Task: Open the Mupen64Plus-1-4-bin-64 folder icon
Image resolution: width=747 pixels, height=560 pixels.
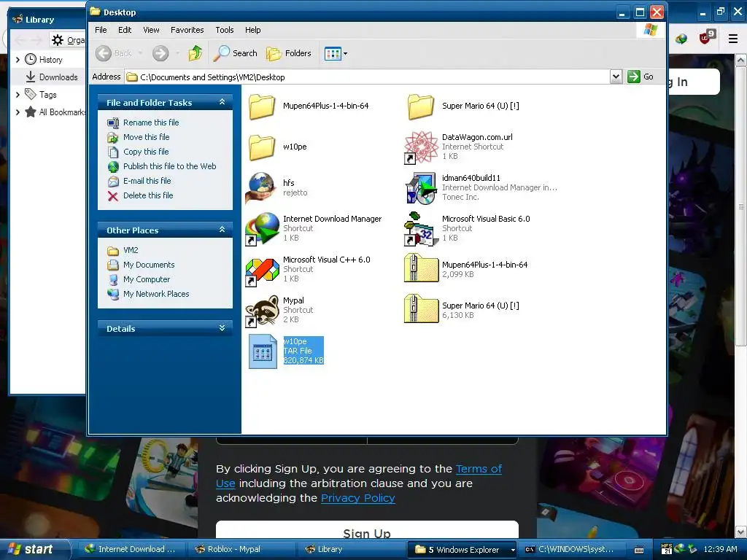Action: point(262,106)
